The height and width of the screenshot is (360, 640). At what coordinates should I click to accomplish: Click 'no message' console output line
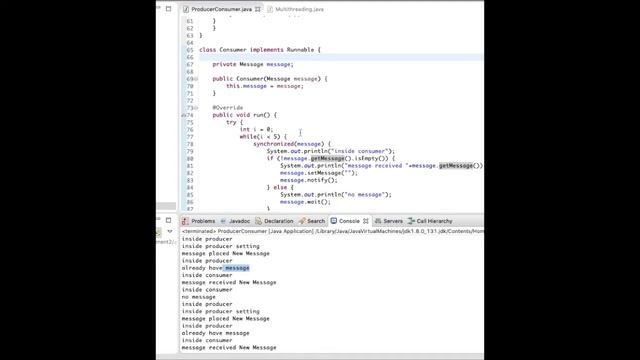tap(198, 297)
